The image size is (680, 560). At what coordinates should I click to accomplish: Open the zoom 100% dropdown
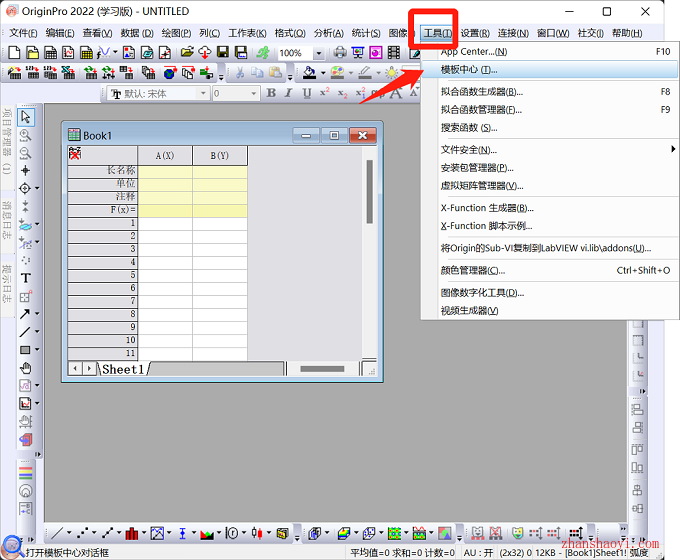pos(319,53)
